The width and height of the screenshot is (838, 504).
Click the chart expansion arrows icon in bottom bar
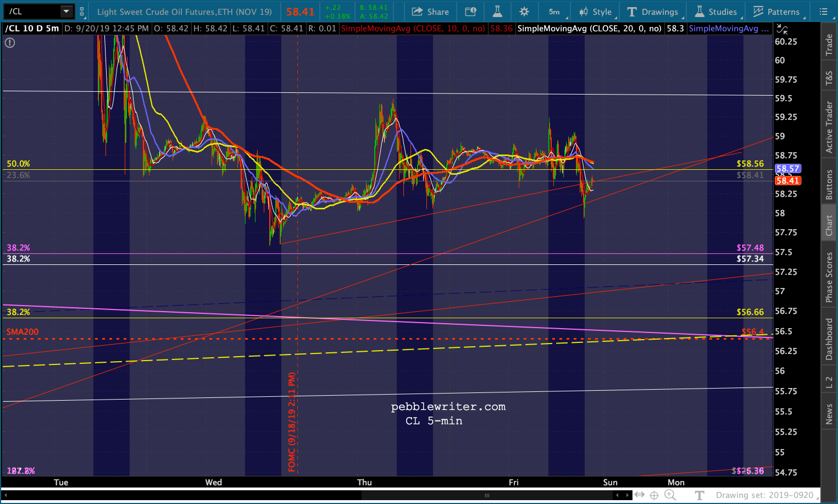click(640, 495)
